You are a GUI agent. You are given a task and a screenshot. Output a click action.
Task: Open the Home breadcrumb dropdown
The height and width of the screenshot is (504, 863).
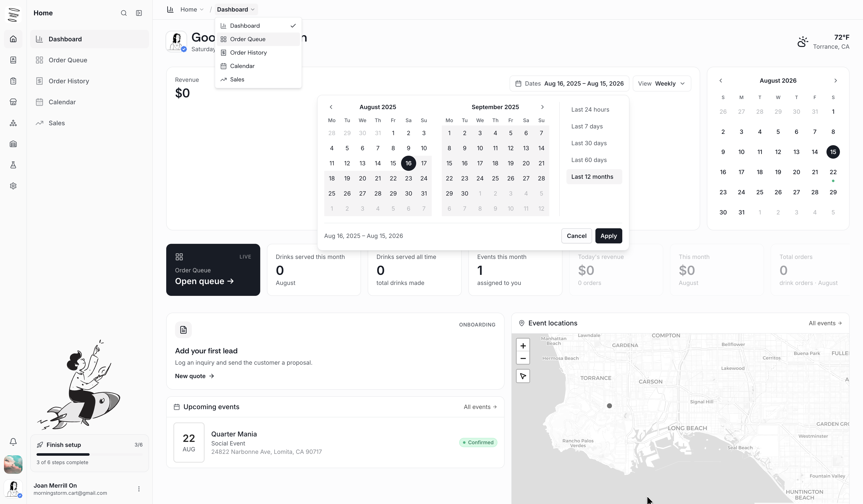tap(192, 10)
